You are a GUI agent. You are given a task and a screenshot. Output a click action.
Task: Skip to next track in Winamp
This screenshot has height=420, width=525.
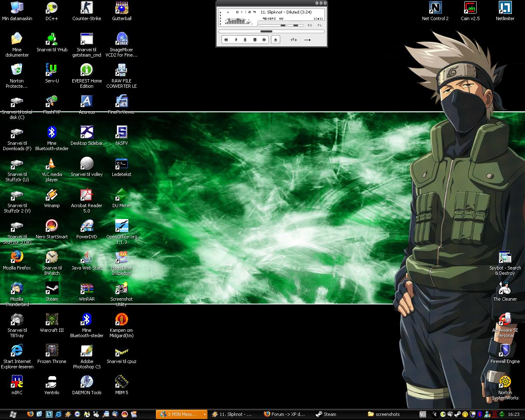(x=264, y=40)
